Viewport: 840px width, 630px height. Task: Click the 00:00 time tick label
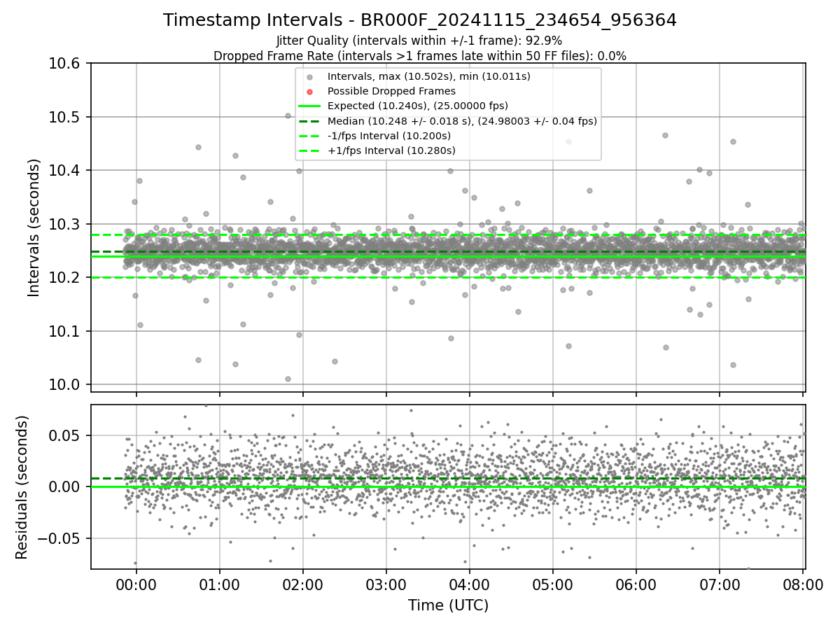(x=136, y=584)
